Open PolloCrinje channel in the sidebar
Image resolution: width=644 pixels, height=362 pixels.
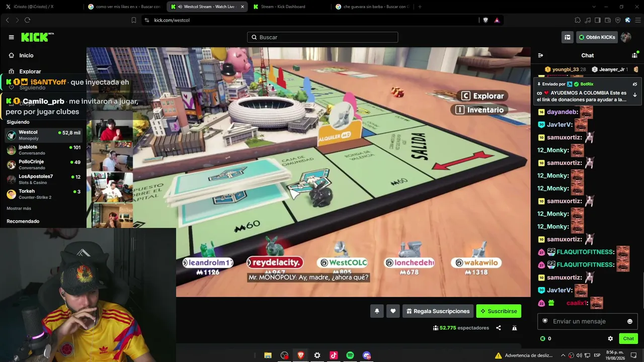coord(43,164)
